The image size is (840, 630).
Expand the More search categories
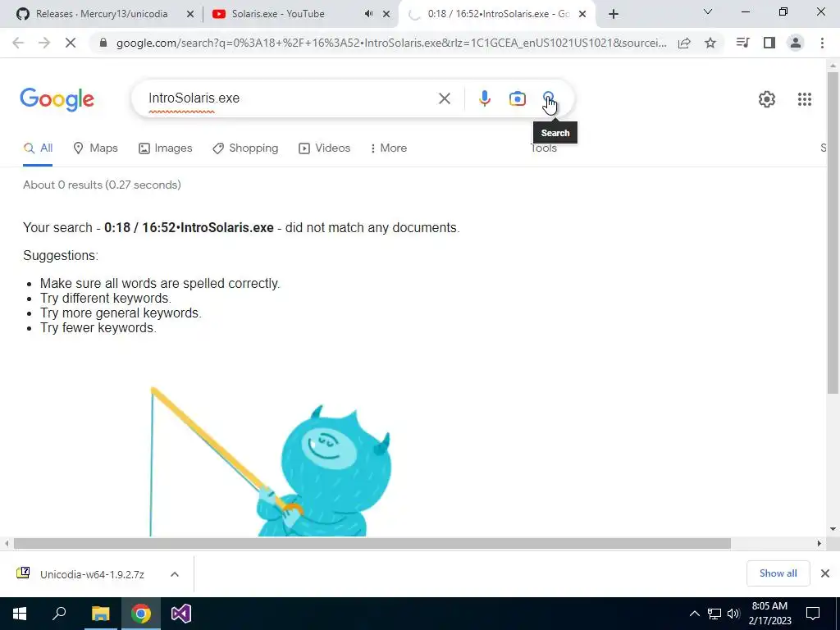pos(388,148)
